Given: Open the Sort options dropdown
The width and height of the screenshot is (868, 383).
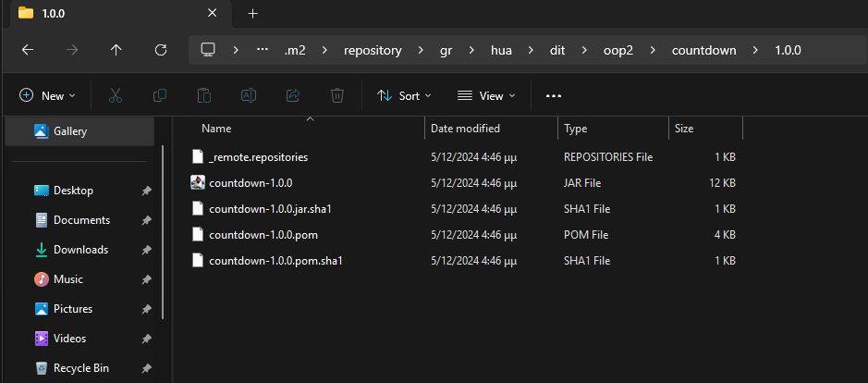Looking at the screenshot, I should coord(404,96).
